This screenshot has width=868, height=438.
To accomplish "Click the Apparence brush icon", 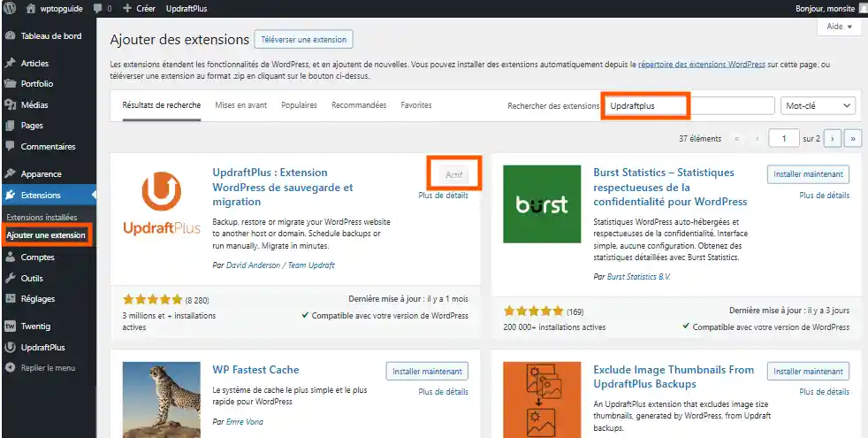I will point(10,173).
